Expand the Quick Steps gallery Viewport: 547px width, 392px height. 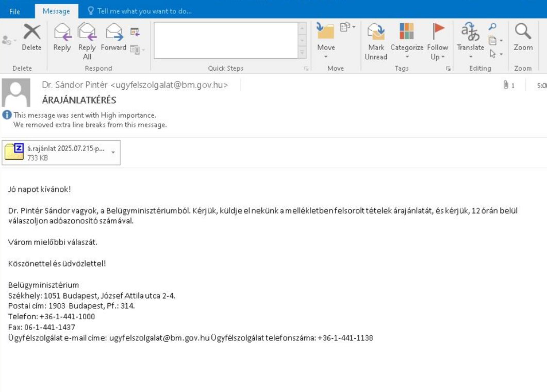coord(302,53)
